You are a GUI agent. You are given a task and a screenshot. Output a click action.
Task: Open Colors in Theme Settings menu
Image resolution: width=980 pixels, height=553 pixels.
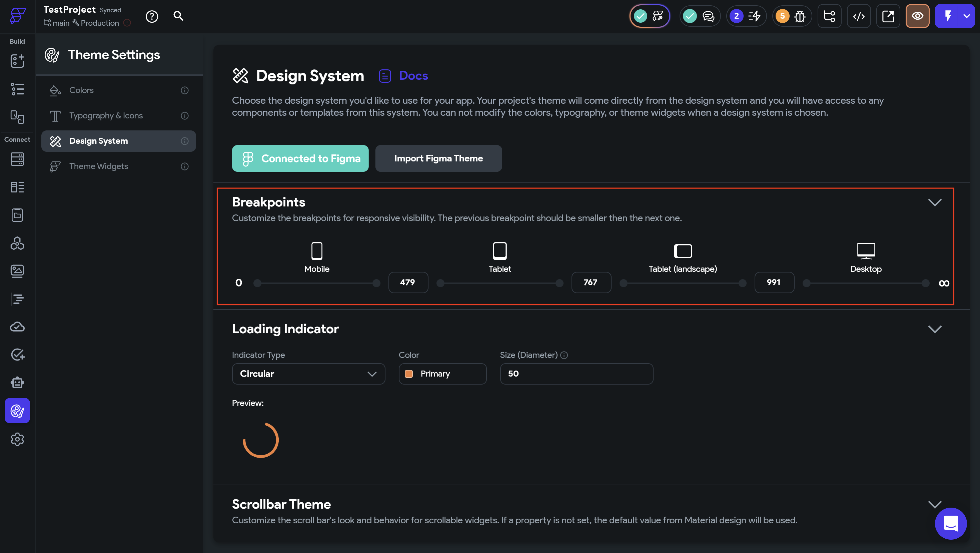(81, 90)
